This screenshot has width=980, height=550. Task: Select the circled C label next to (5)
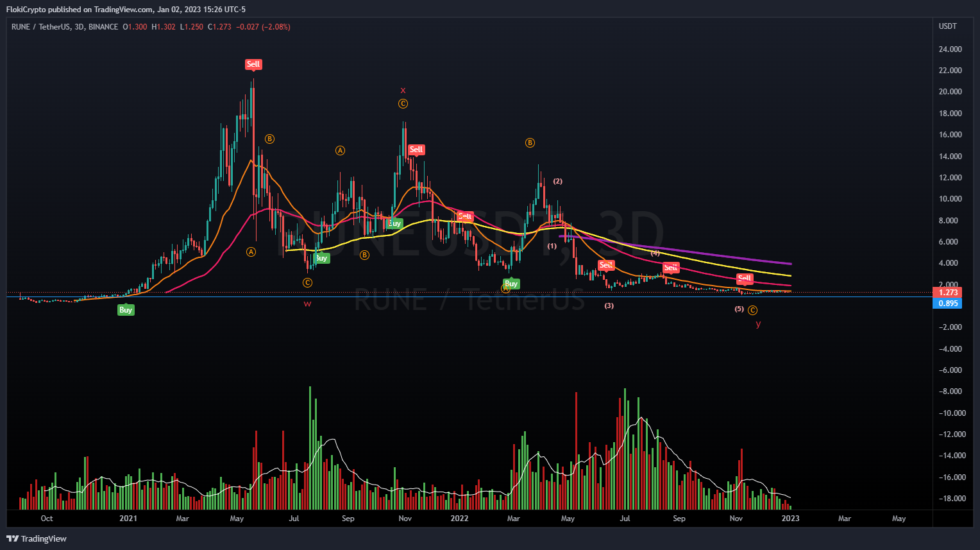tap(753, 311)
